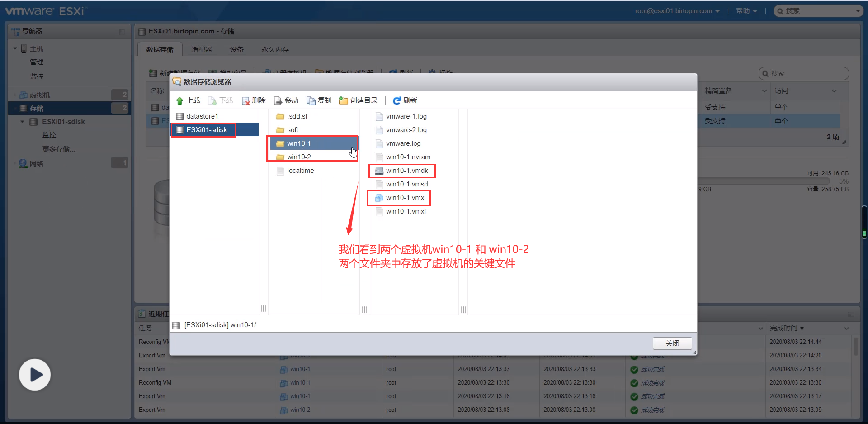Open the global search options dropdown arrow
Viewport: 868px width, 424px height.
click(x=858, y=11)
